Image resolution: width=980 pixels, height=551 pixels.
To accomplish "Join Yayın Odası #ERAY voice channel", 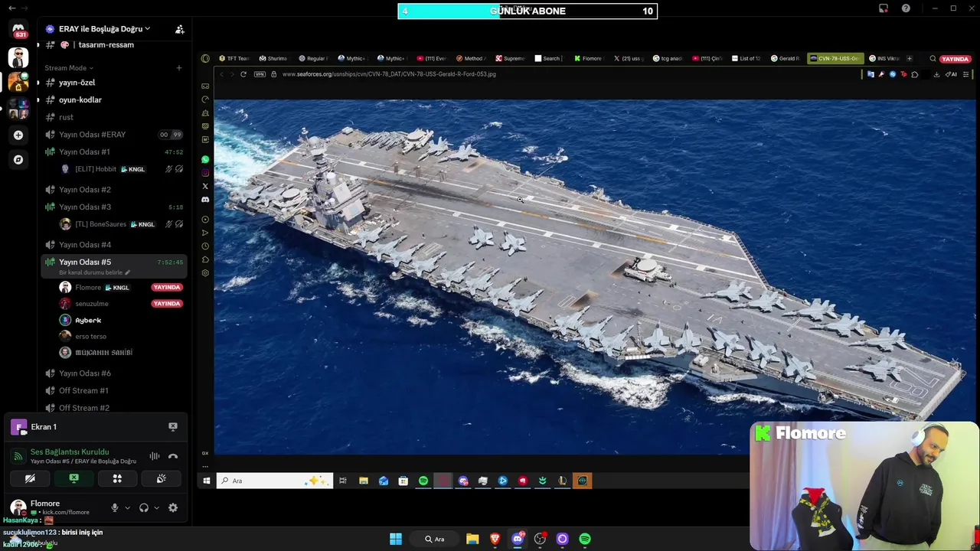I will [114, 135].
